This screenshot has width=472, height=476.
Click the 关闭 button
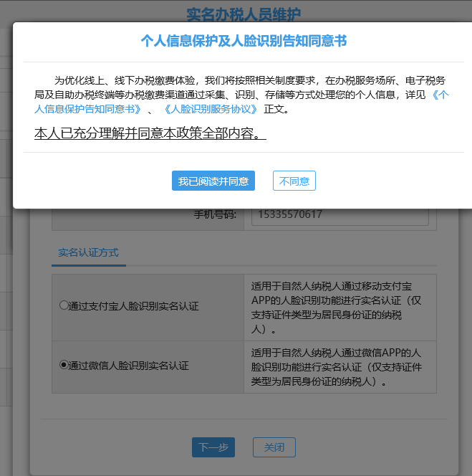274,447
